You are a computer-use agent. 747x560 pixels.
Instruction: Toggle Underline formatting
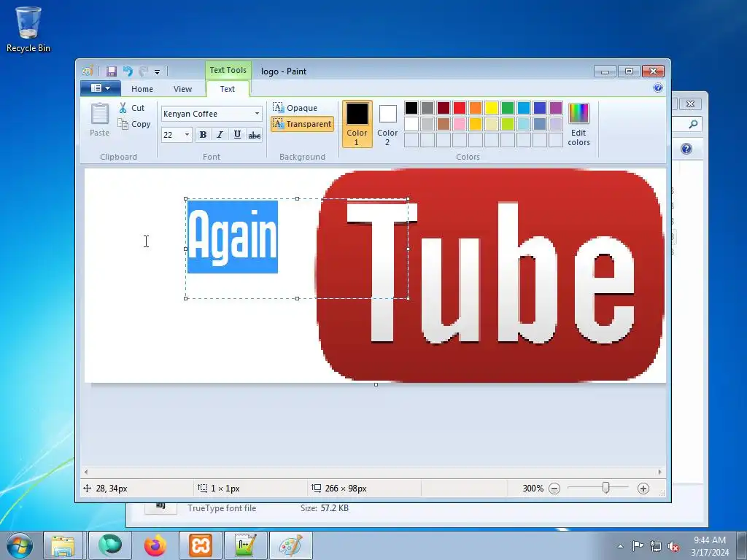point(237,135)
